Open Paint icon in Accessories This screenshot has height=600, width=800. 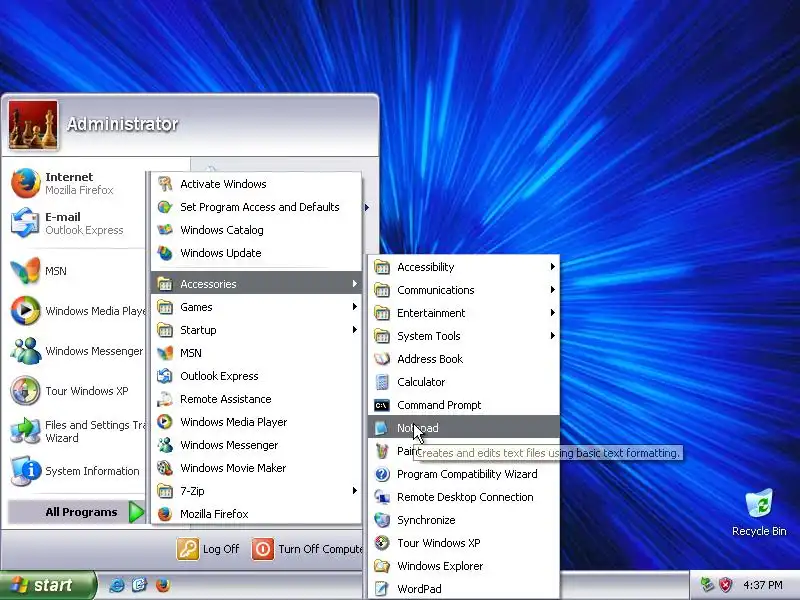click(382, 451)
